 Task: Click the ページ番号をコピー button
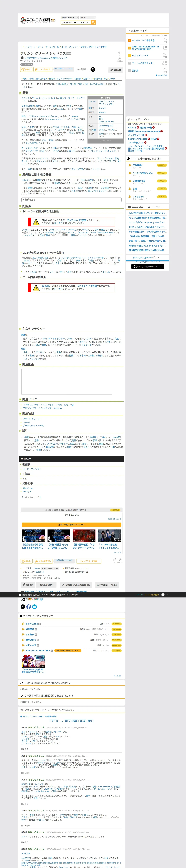coord(50,568)
